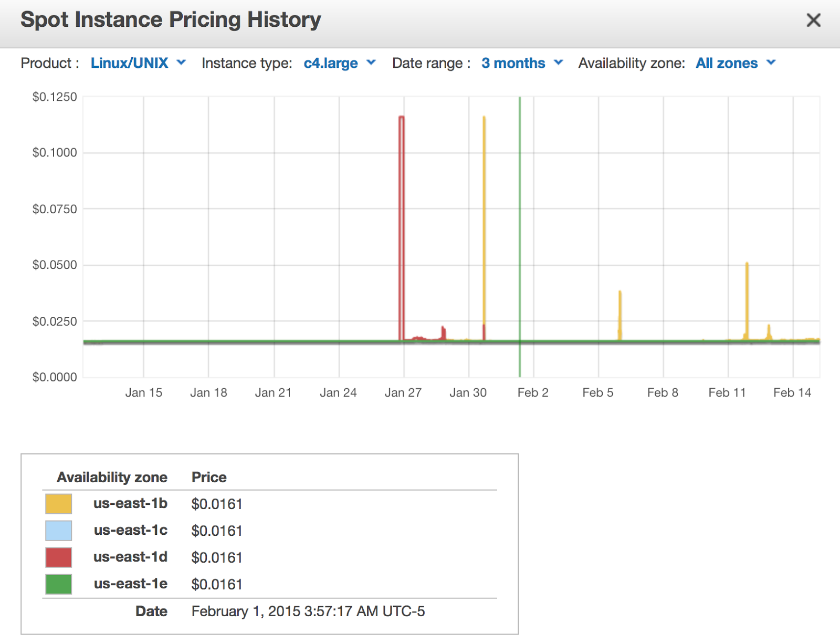Image resolution: width=840 pixels, height=643 pixels.
Task: Click the green us-east-1e color swatch
Action: (x=58, y=584)
